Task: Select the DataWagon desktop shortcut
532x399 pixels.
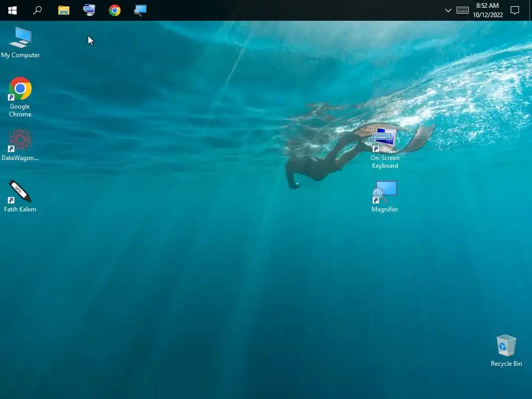Action: point(20,145)
